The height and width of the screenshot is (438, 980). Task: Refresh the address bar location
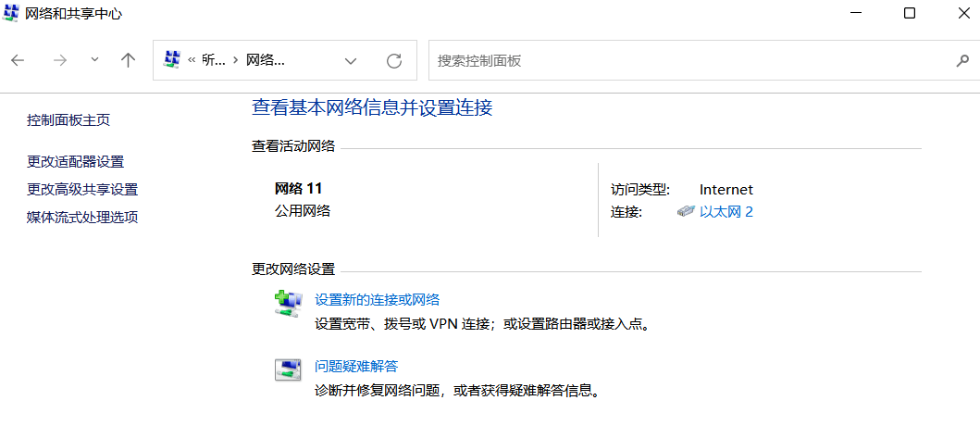(x=394, y=60)
